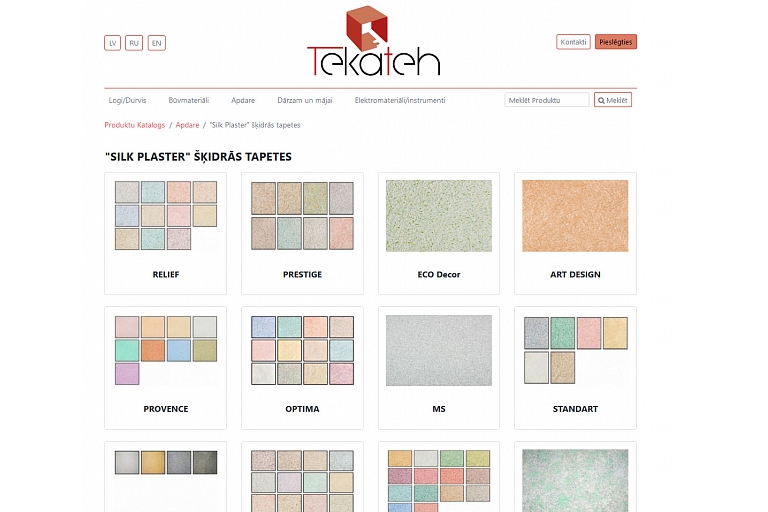Open the third-row card with four grey-gold swatches

click(x=166, y=477)
